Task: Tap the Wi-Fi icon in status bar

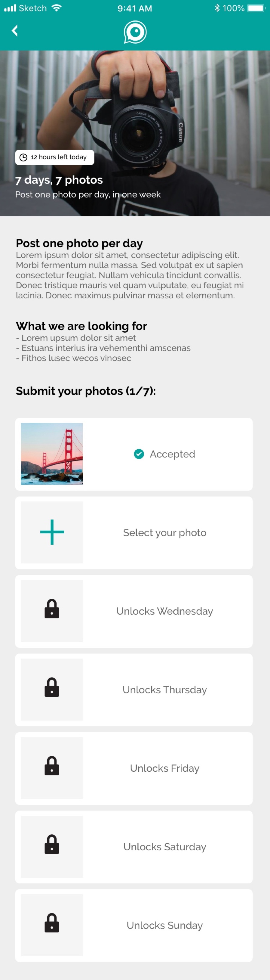Action: tap(56, 8)
